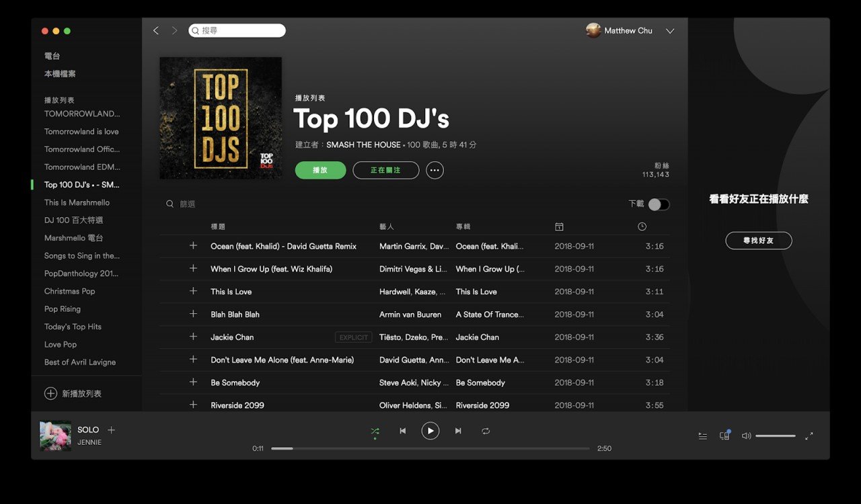Add Don't Leave Me Alone with plus
Viewport: 861px width, 504px height.
pyautogui.click(x=193, y=360)
